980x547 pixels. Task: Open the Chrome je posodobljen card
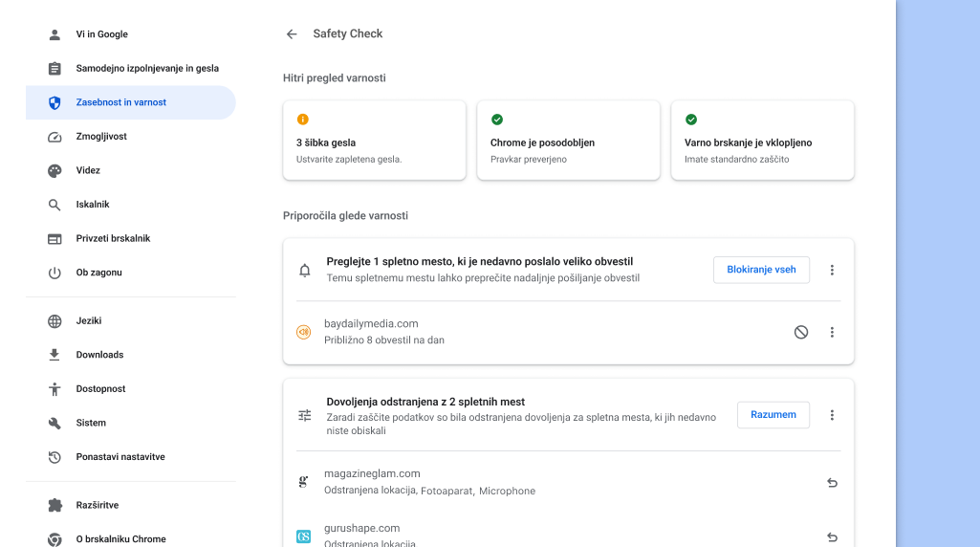pos(568,140)
